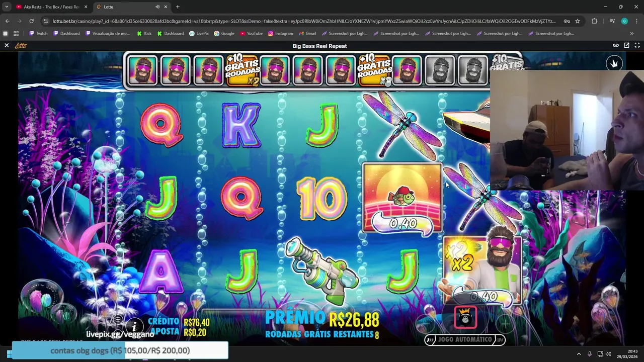Viewport: 644px width, 362px height.
Task: View site information icon beside the URL
Action: pos(46,21)
